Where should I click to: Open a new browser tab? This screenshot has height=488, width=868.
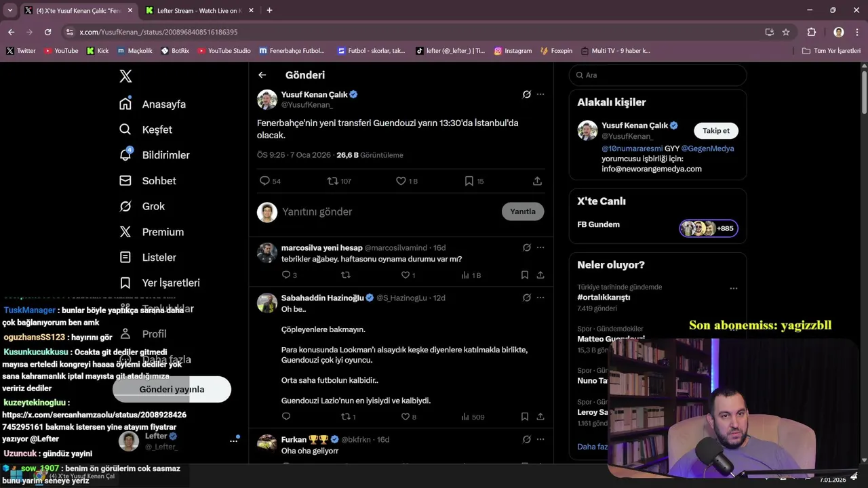pos(269,10)
